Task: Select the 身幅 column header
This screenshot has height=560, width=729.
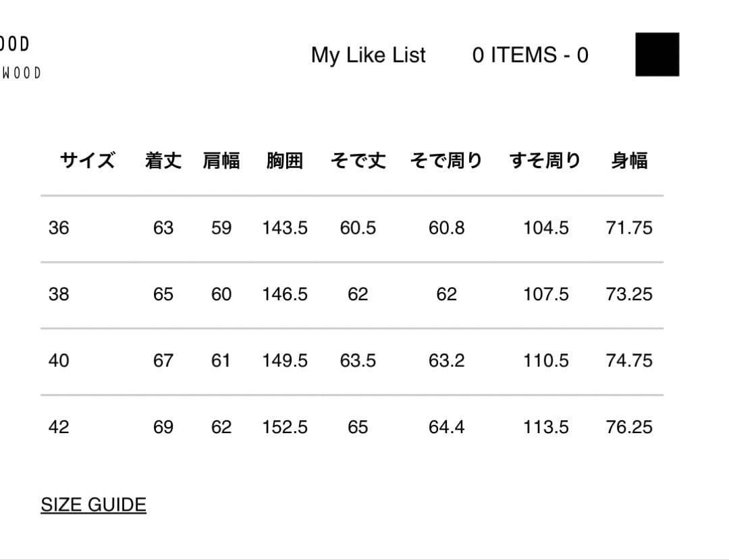Action: (629, 161)
